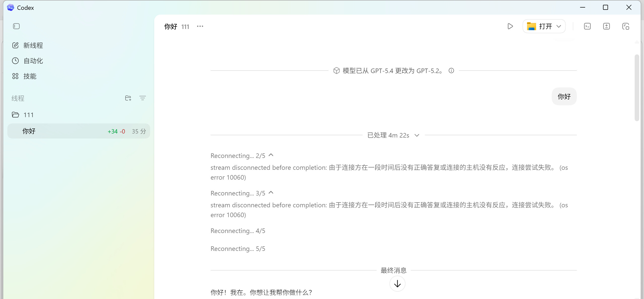Expand the 打开 dropdown arrow
644x299 pixels.
point(559,26)
